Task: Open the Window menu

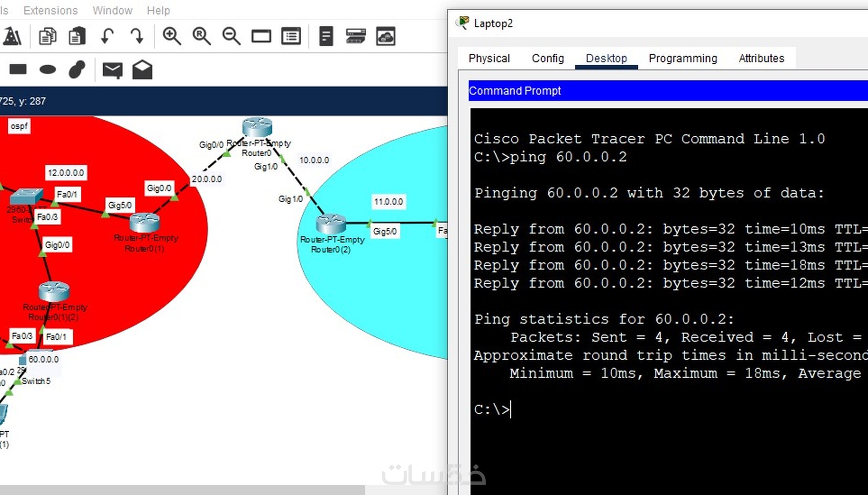Action: point(112,10)
